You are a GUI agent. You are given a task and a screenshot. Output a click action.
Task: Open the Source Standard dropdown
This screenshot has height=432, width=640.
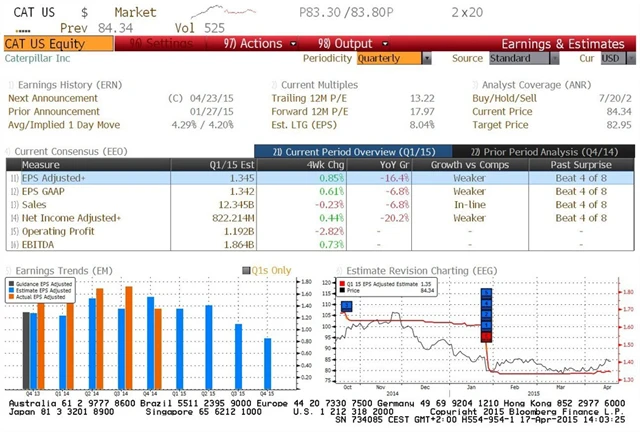(519, 59)
